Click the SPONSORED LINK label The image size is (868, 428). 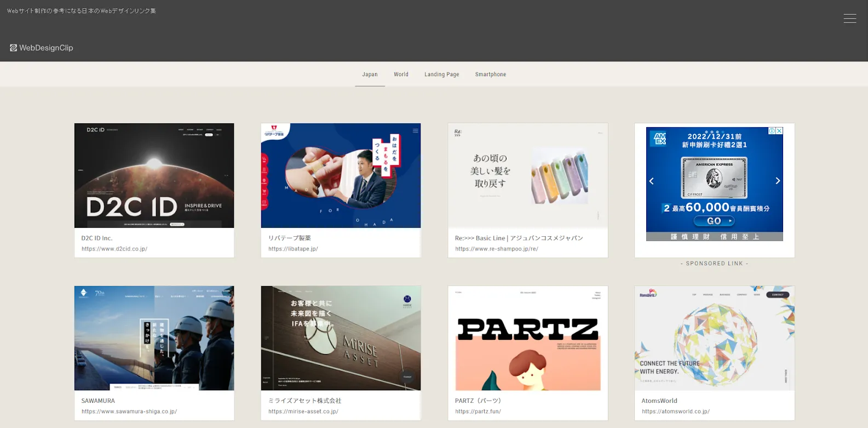click(714, 264)
